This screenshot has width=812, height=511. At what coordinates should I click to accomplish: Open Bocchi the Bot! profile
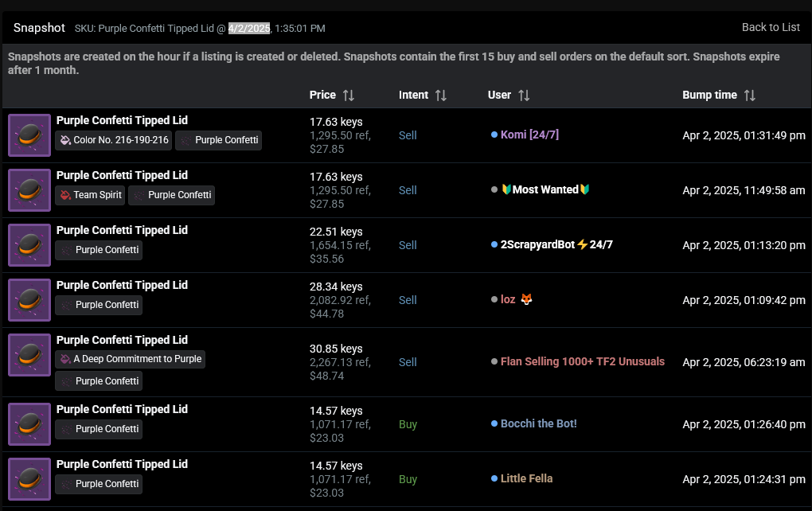point(538,424)
